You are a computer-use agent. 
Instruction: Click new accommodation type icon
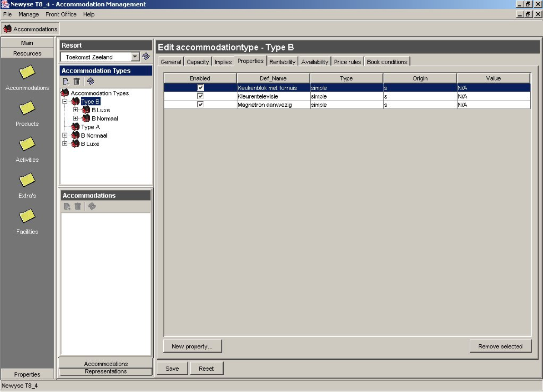[66, 82]
